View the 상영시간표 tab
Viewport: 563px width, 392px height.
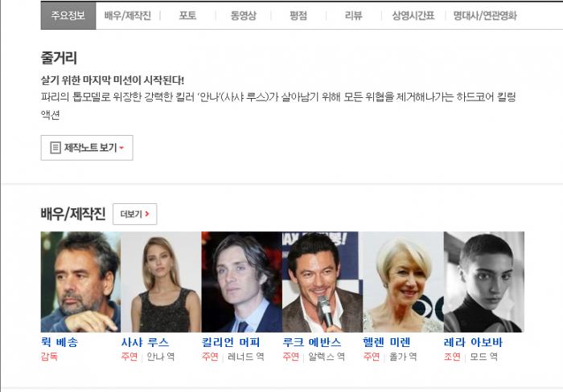(413, 15)
